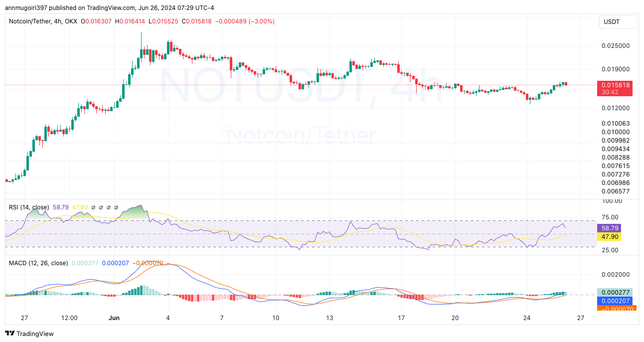Click the high value 0.016414
This screenshot has height=342, width=644.
(130, 21)
